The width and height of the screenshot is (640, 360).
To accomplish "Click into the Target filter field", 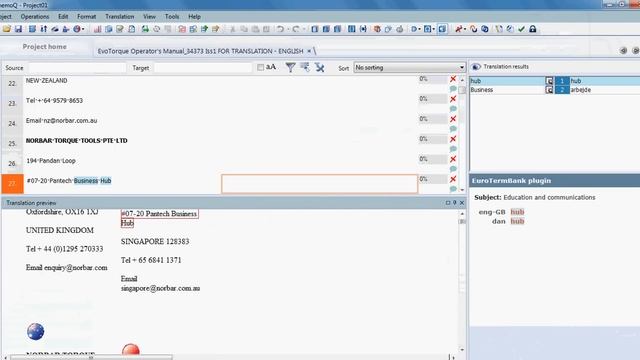I will click(x=203, y=68).
